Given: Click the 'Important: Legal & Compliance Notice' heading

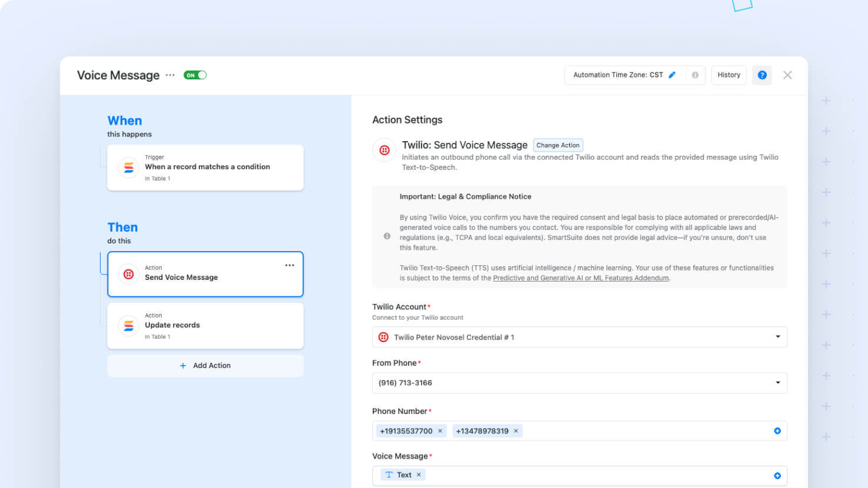Looking at the screenshot, I should [465, 196].
